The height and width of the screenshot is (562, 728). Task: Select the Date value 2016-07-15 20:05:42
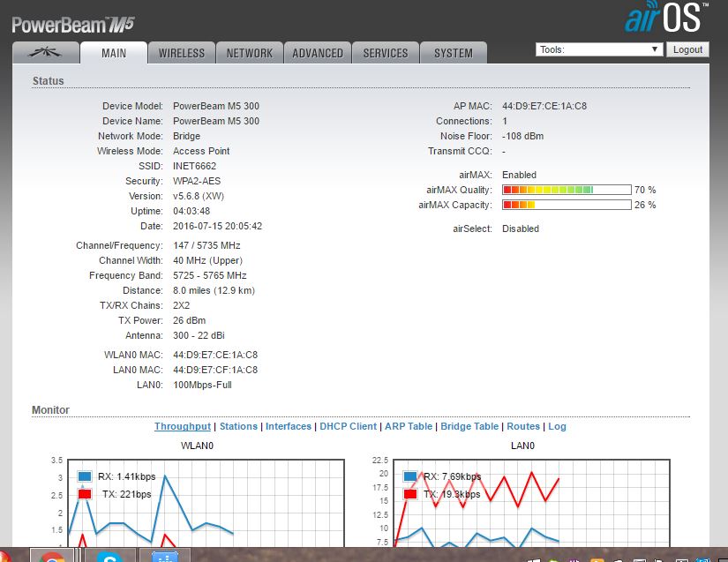[x=217, y=226]
